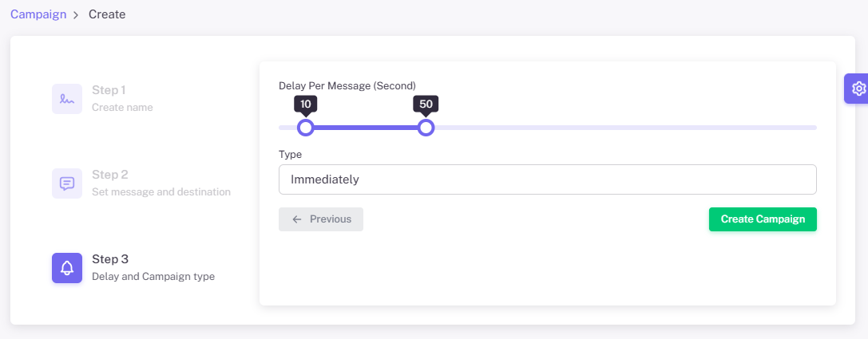This screenshot has height=339, width=868.
Task: Click the Previous button
Action: [x=321, y=219]
